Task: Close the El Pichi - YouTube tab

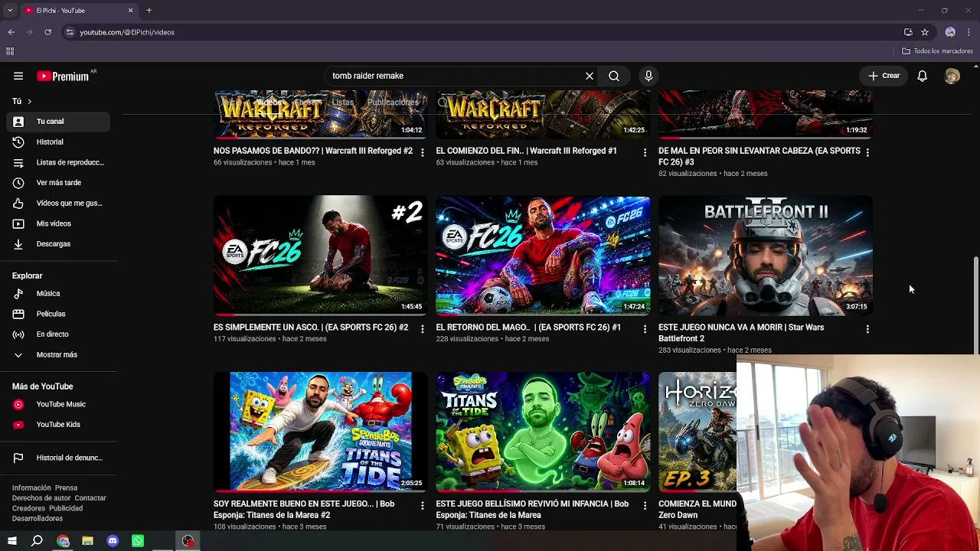Action: point(130,10)
